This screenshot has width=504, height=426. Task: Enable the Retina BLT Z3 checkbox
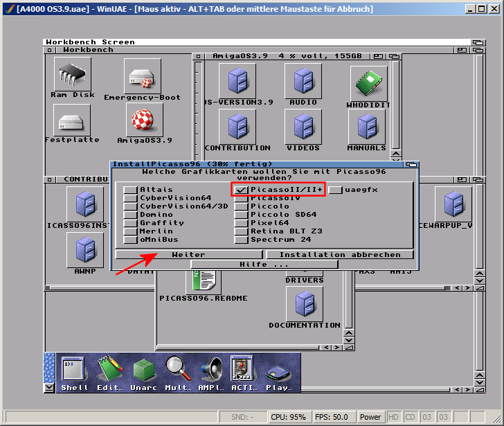[x=241, y=231]
